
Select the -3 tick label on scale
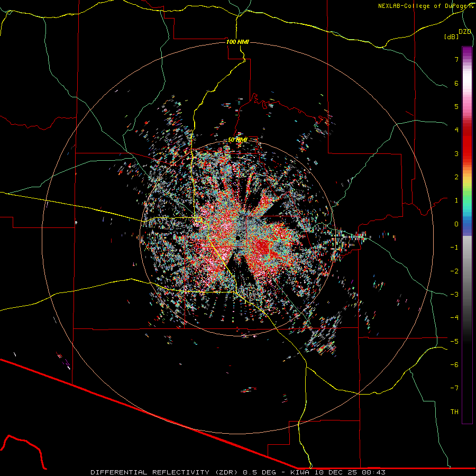click(454, 295)
